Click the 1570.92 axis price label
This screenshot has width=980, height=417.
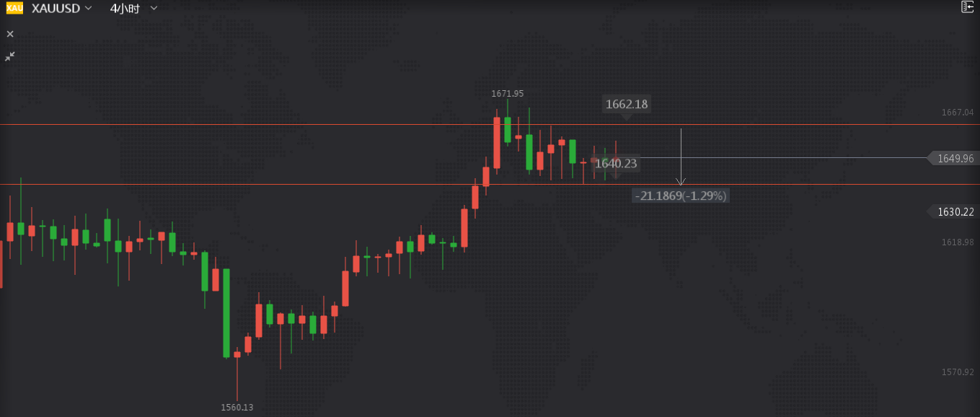[x=958, y=372]
